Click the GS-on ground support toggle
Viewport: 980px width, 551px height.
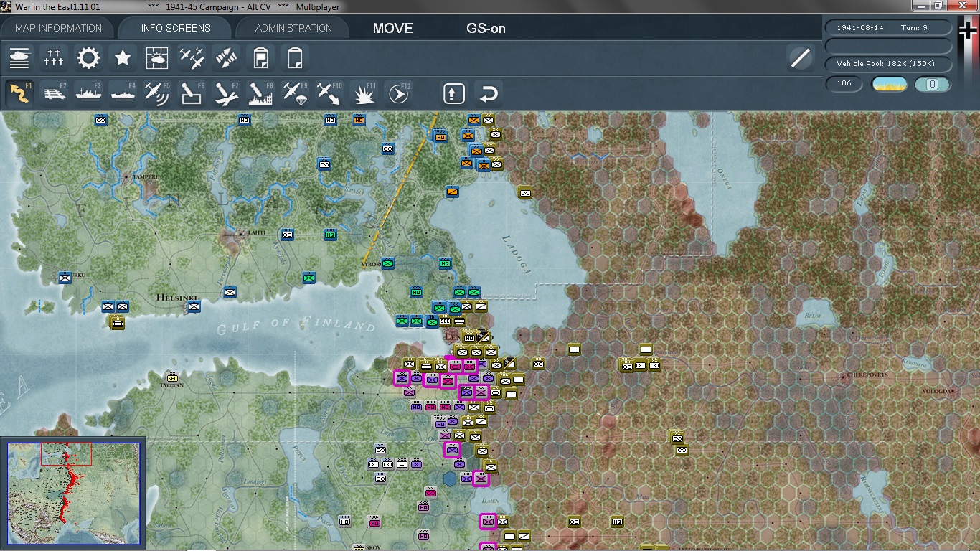[486, 29]
